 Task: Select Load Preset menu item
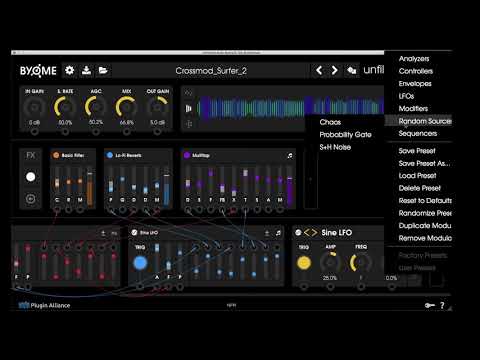(417, 176)
